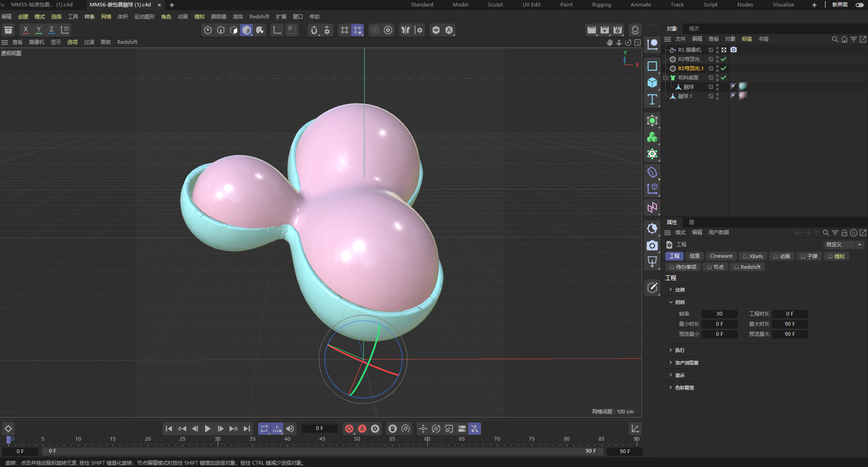Open the 摄像机 viewport menu
This screenshot has height=467, width=868.
pos(36,42)
